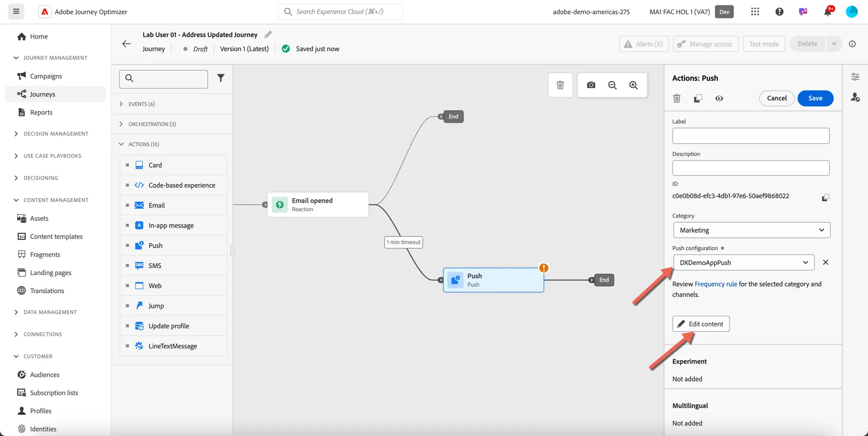Toggle preview eye icon in Push panel

[x=719, y=98]
